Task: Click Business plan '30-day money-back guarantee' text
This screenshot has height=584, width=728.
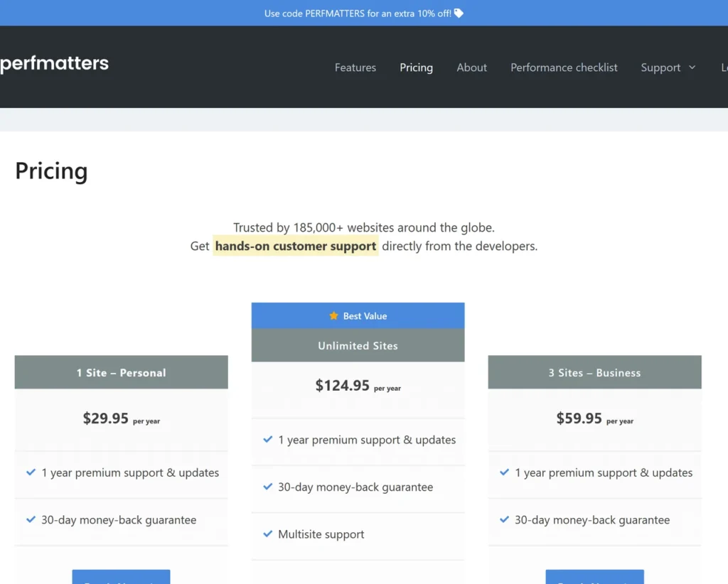Action: tap(592, 520)
